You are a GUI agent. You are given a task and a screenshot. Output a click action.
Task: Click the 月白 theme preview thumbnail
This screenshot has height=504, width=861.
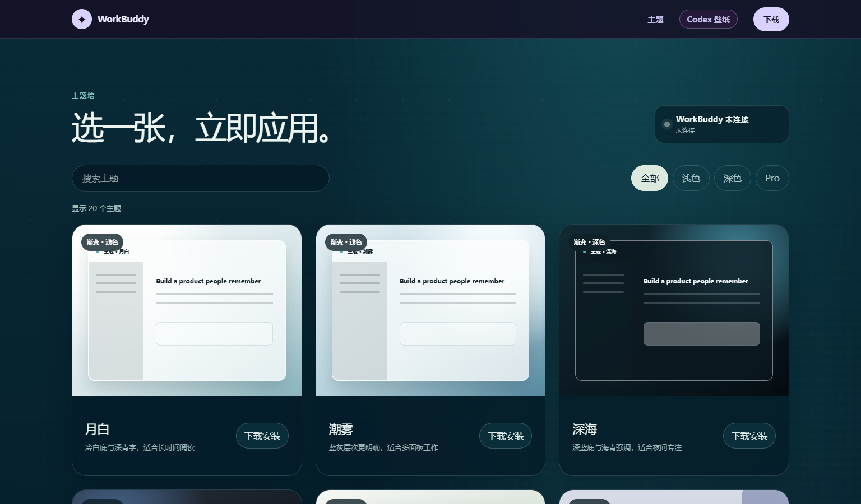click(187, 310)
